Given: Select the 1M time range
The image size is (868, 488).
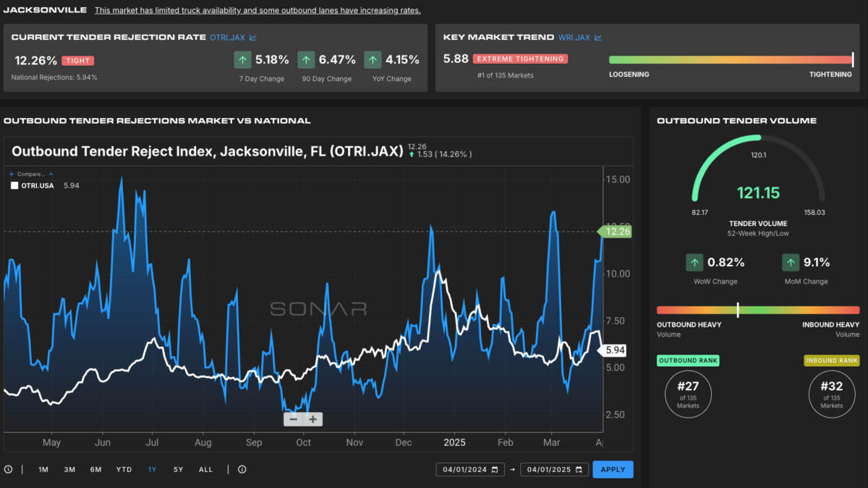Looking at the screenshot, I should click(43, 469).
